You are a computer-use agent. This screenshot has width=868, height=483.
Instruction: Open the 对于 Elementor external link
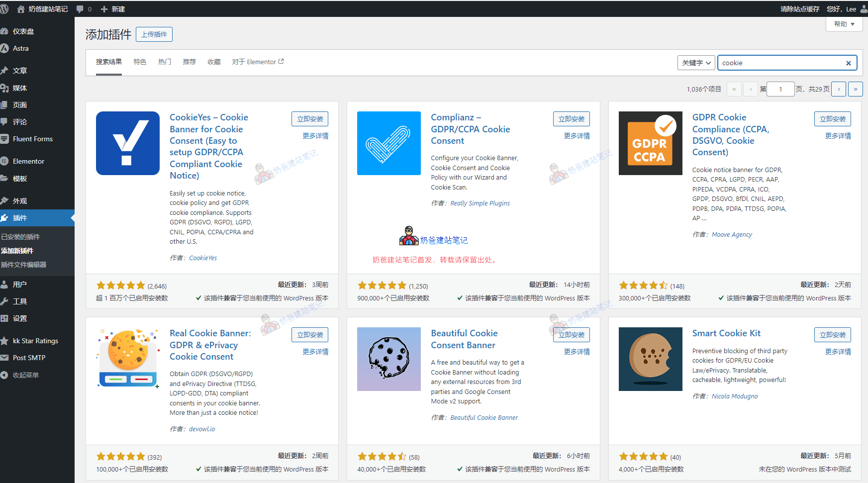tap(258, 62)
